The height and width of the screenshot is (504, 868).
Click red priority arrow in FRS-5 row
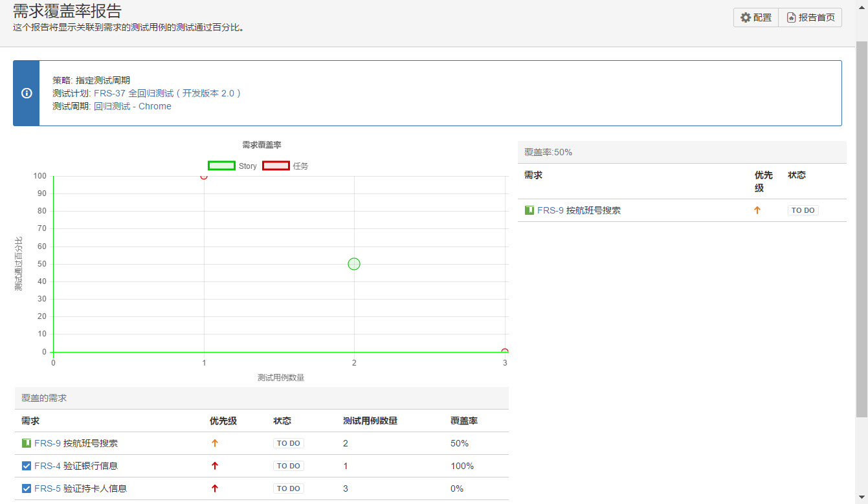215,488
